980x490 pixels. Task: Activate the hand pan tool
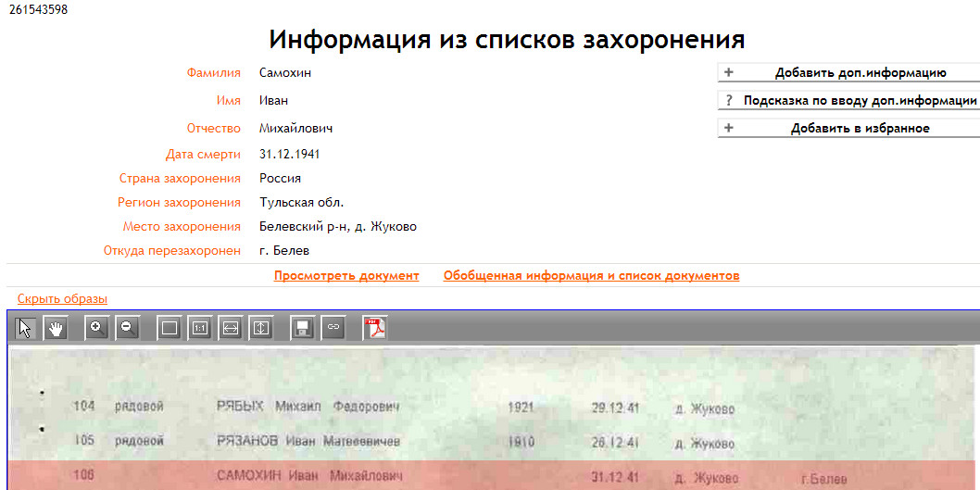coord(57,328)
